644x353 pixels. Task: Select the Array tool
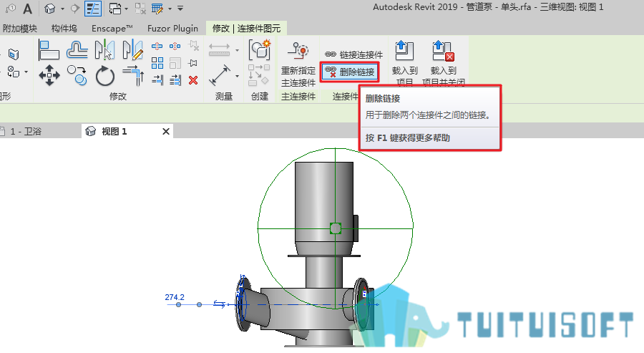pyautogui.click(x=157, y=63)
